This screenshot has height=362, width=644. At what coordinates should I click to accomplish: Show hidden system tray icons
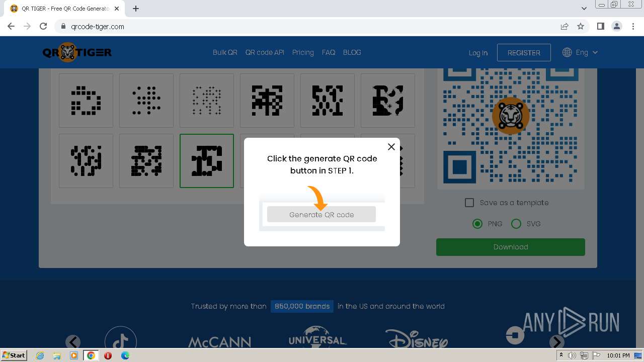click(561, 355)
